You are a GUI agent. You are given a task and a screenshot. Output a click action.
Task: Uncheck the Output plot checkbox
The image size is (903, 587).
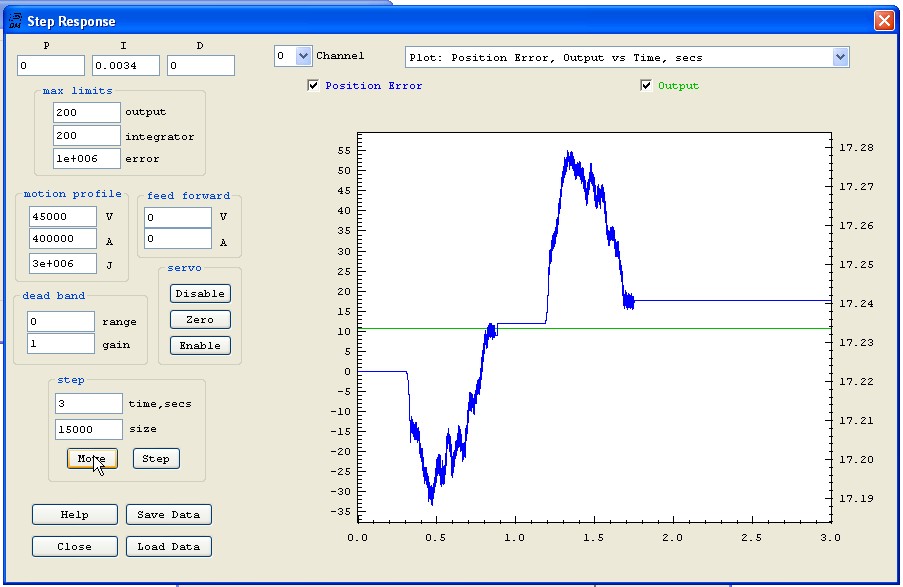[646, 86]
